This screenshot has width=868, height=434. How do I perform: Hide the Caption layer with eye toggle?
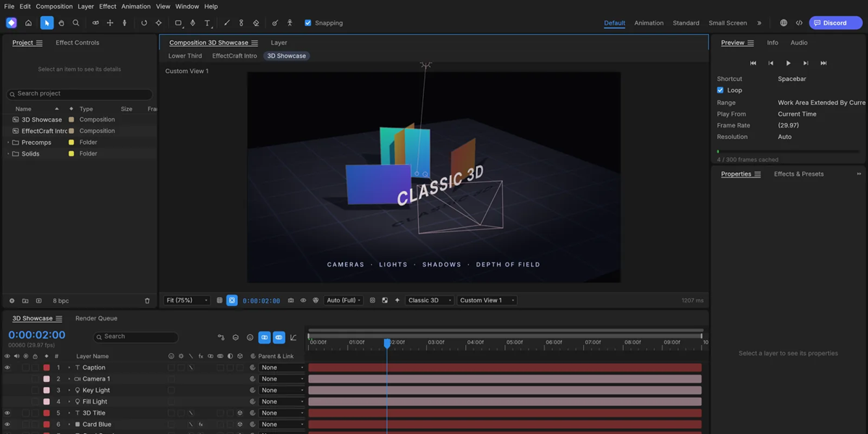tap(7, 367)
